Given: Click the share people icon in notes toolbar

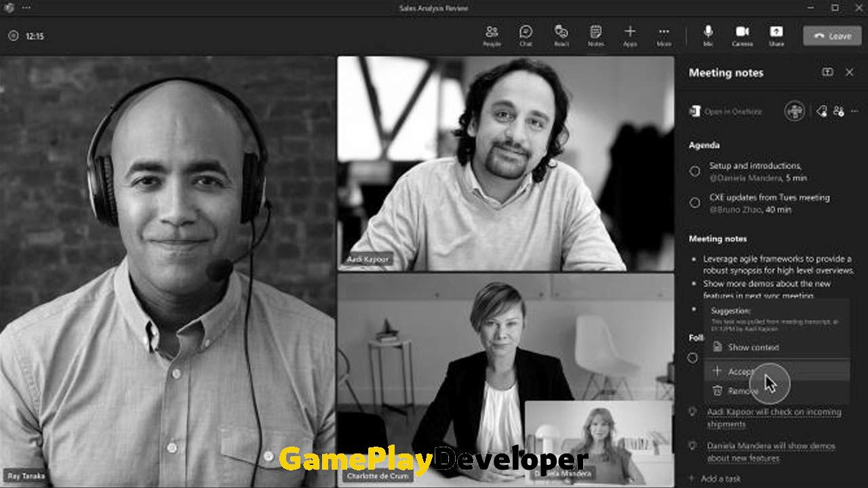Looking at the screenshot, I should (x=839, y=111).
